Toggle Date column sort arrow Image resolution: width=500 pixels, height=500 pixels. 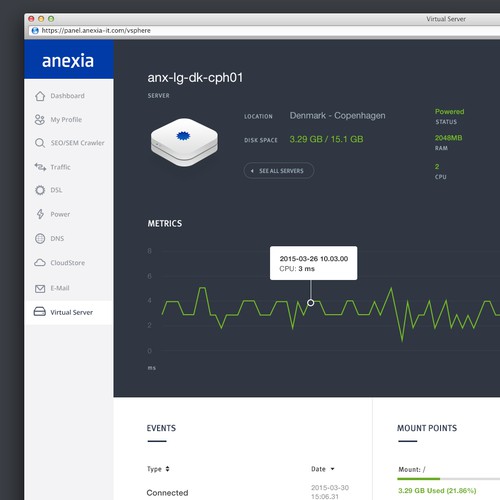(x=332, y=469)
